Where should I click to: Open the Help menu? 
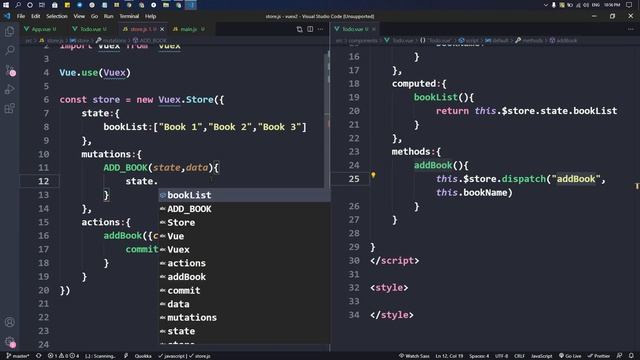tap(151, 16)
